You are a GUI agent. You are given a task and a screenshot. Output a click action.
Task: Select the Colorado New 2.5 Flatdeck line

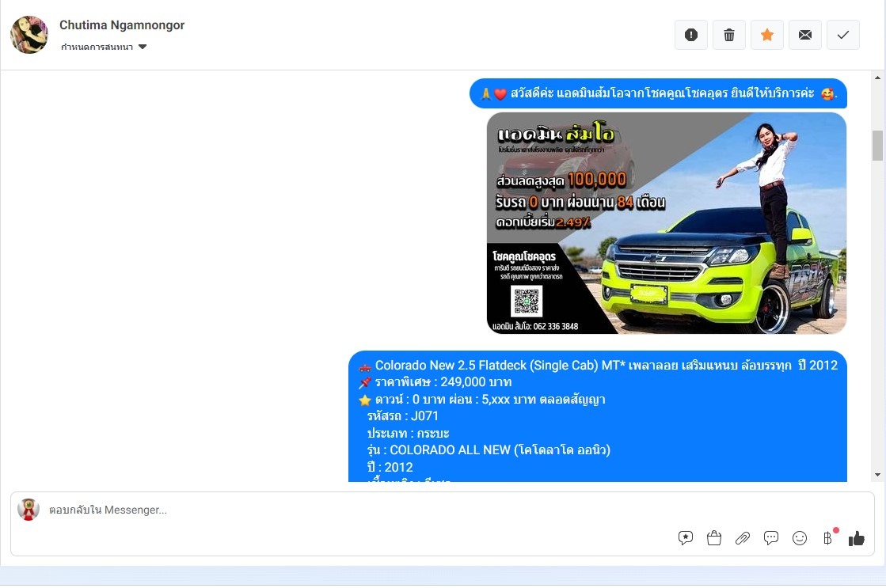tap(598, 366)
